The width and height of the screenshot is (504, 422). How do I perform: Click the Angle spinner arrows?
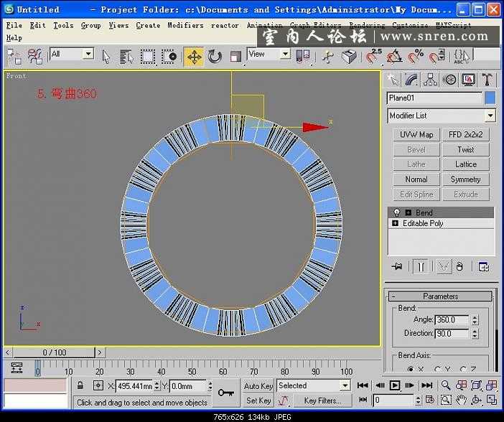coord(475,320)
